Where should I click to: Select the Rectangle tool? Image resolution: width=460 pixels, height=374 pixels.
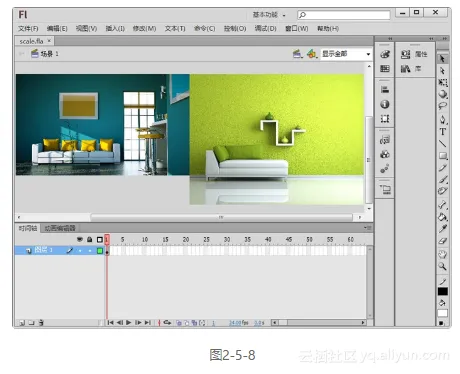pyautogui.click(x=442, y=156)
